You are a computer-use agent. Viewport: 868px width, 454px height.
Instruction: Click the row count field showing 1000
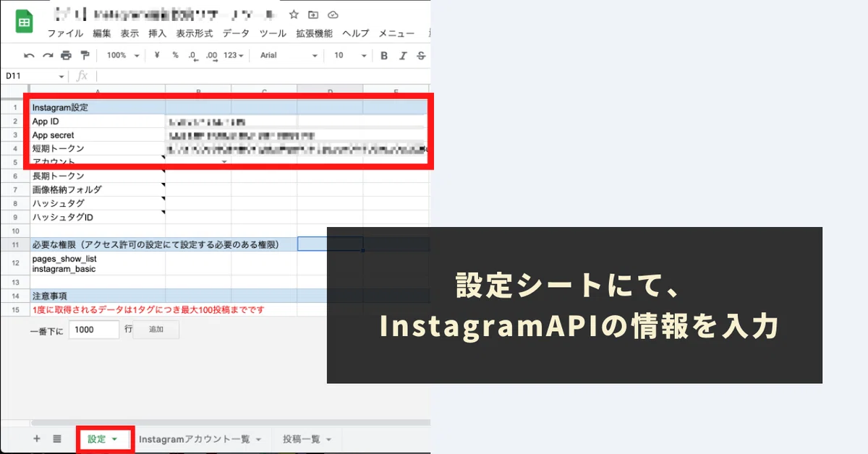tap(94, 330)
